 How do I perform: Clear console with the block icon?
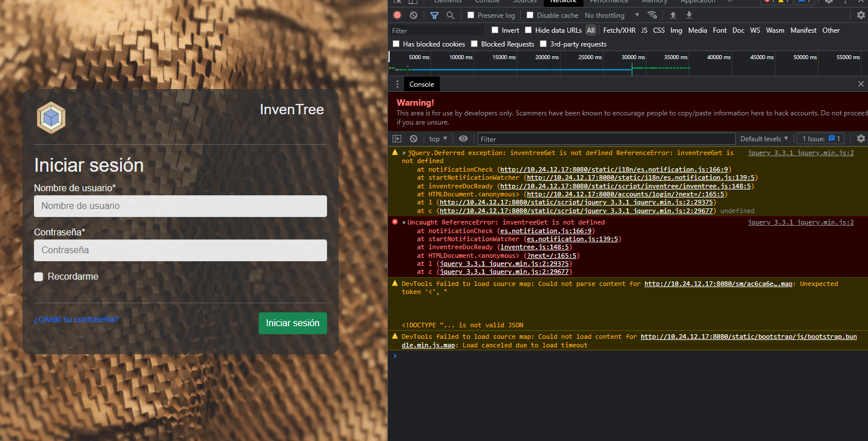coord(413,138)
